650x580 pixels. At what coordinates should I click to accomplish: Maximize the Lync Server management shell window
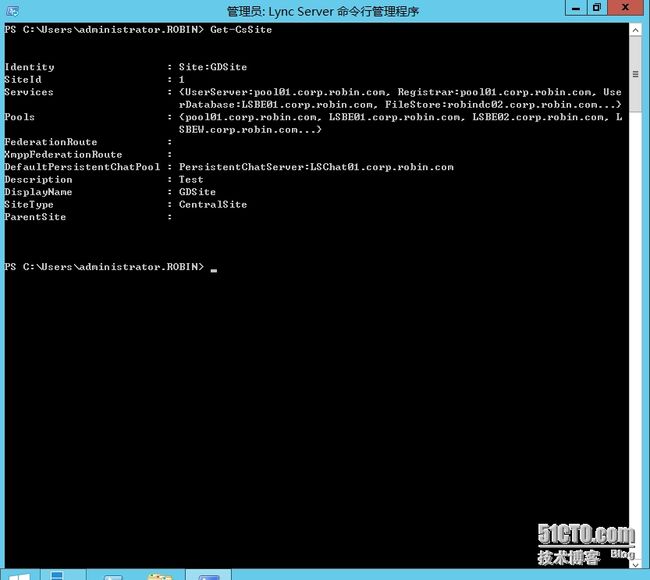coord(597,8)
